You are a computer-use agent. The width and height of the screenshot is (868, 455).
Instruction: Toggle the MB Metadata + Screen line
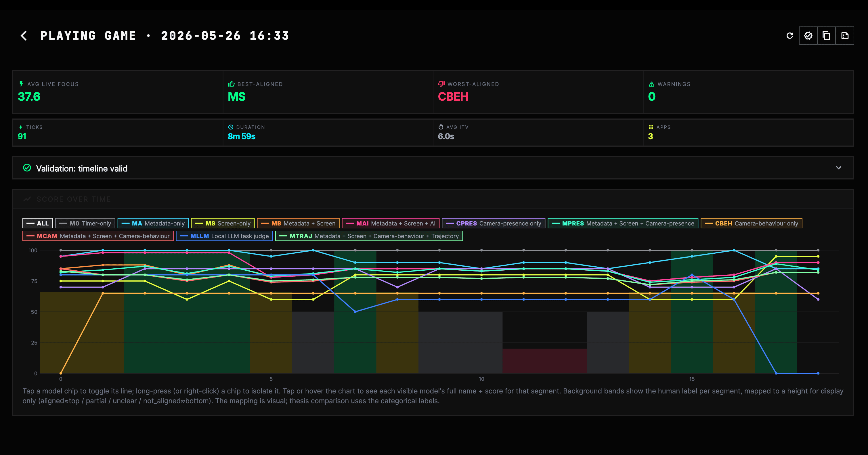tap(298, 223)
